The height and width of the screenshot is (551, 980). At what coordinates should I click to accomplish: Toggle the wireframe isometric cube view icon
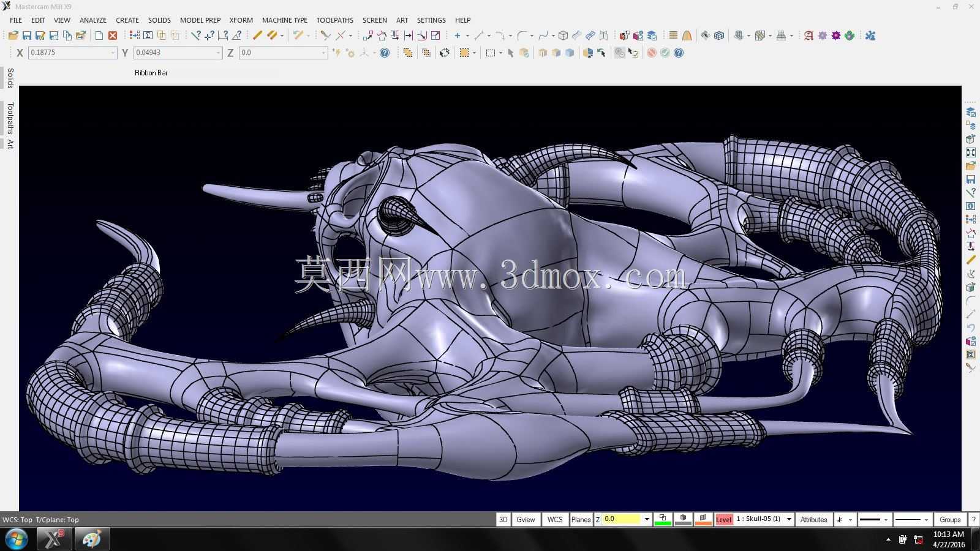click(x=719, y=36)
